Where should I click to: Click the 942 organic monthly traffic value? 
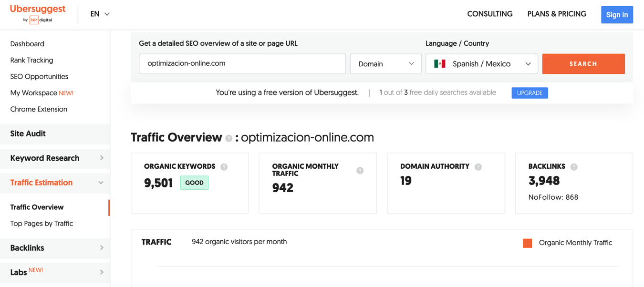283,188
